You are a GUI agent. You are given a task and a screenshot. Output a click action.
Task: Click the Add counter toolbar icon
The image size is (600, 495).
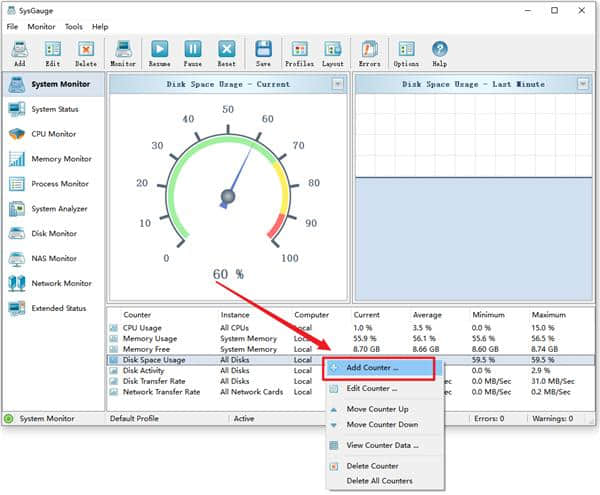pyautogui.click(x=19, y=52)
